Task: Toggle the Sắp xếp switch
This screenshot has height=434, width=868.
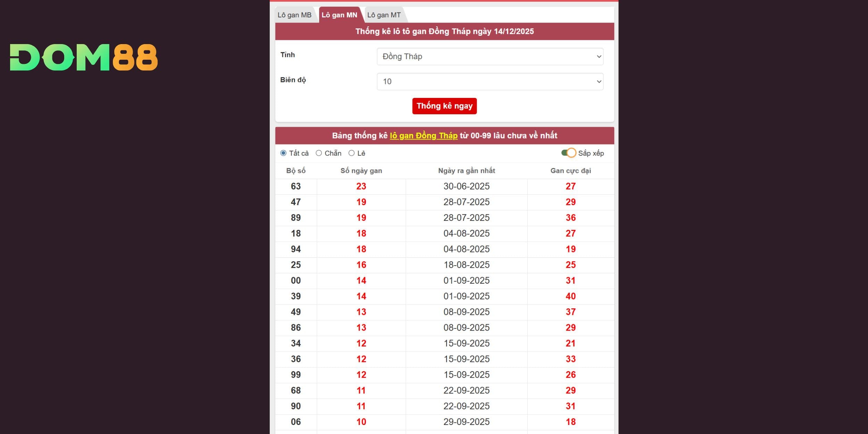Action: click(x=568, y=153)
